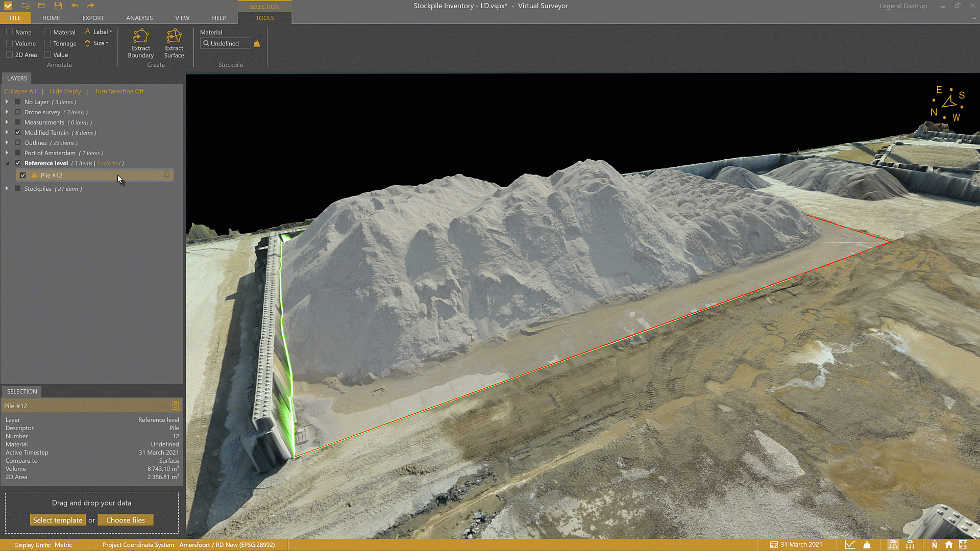This screenshot has height=551, width=980.
Task: Click the Choose files button
Action: pos(126,519)
